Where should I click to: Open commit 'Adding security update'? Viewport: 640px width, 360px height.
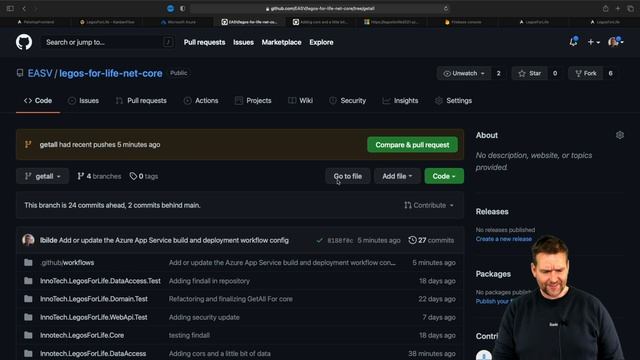[204, 317]
